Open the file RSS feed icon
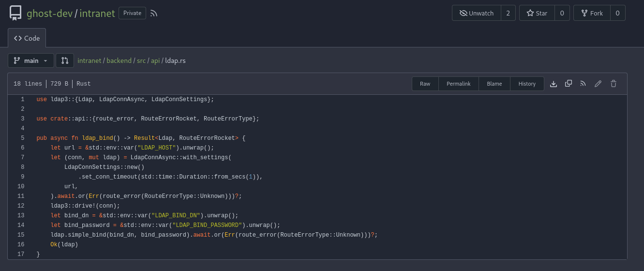The image size is (644, 271). [x=583, y=84]
